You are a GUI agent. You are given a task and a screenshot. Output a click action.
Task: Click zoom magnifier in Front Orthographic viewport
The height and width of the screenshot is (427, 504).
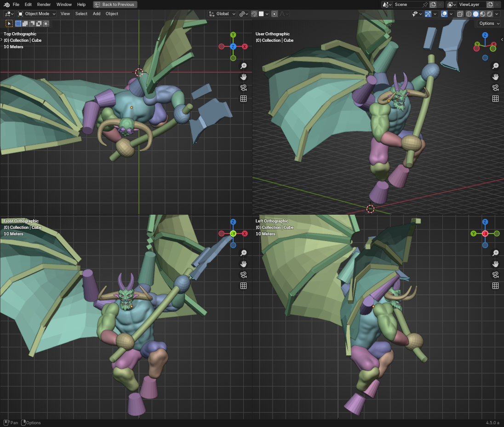pyautogui.click(x=244, y=253)
